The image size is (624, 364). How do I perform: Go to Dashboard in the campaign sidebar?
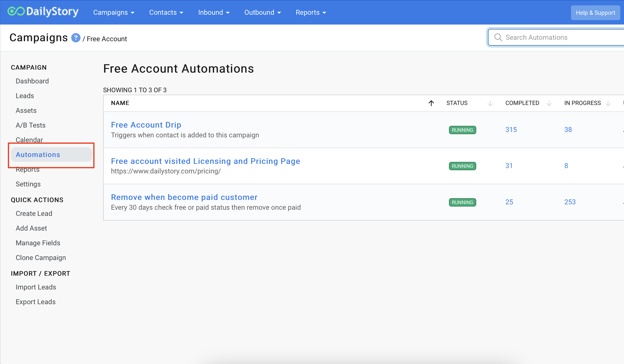point(32,81)
